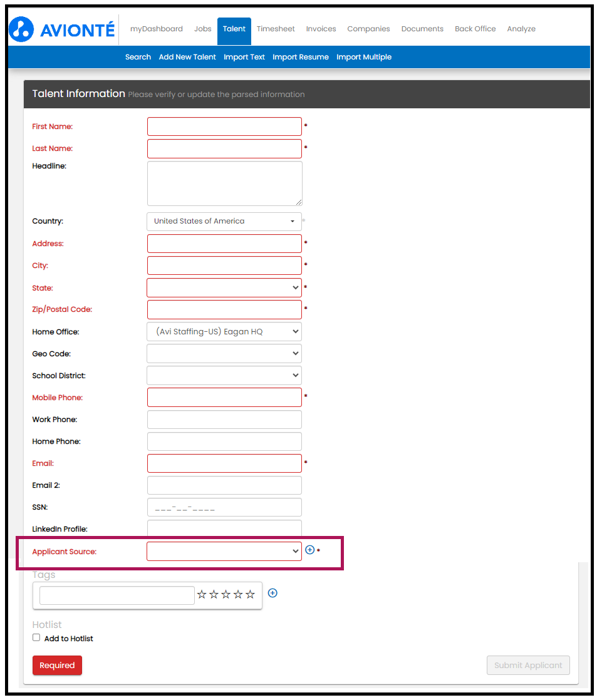The height and width of the screenshot is (700, 597).
Task: Open the Applicant Source dropdown
Action: pos(224,551)
